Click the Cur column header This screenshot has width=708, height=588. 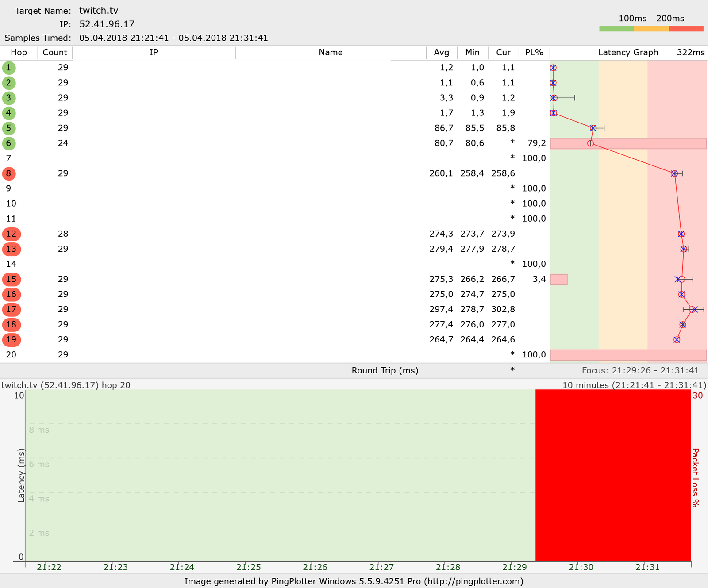[503, 53]
